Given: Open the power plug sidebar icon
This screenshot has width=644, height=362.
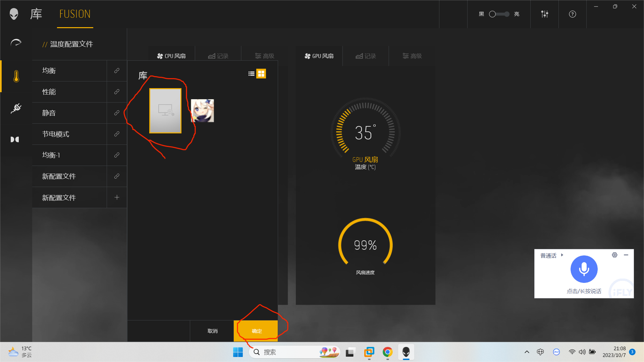Looking at the screenshot, I should click(x=16, y=108).
